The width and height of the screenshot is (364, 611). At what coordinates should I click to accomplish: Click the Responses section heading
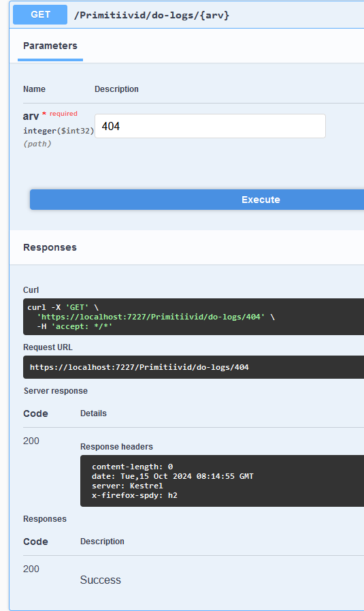(x=50, y=247)
